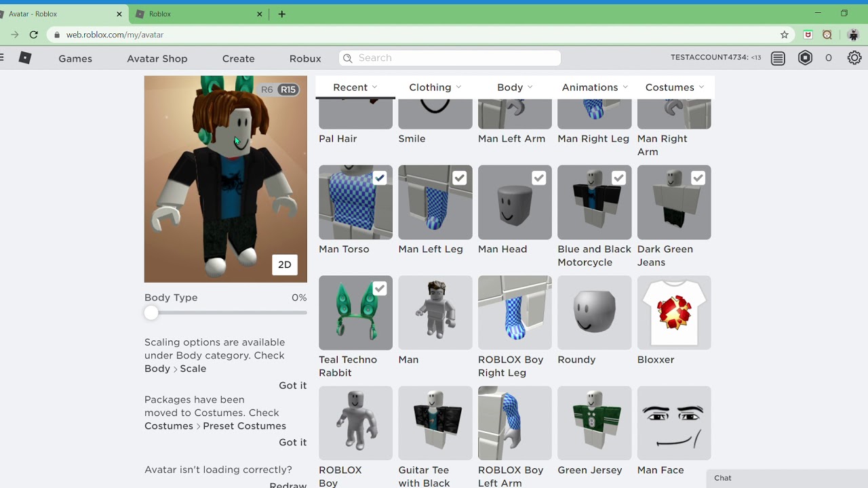The image size is (868, 488).
Task: Open the Chat panel
Action: (787, 479)
